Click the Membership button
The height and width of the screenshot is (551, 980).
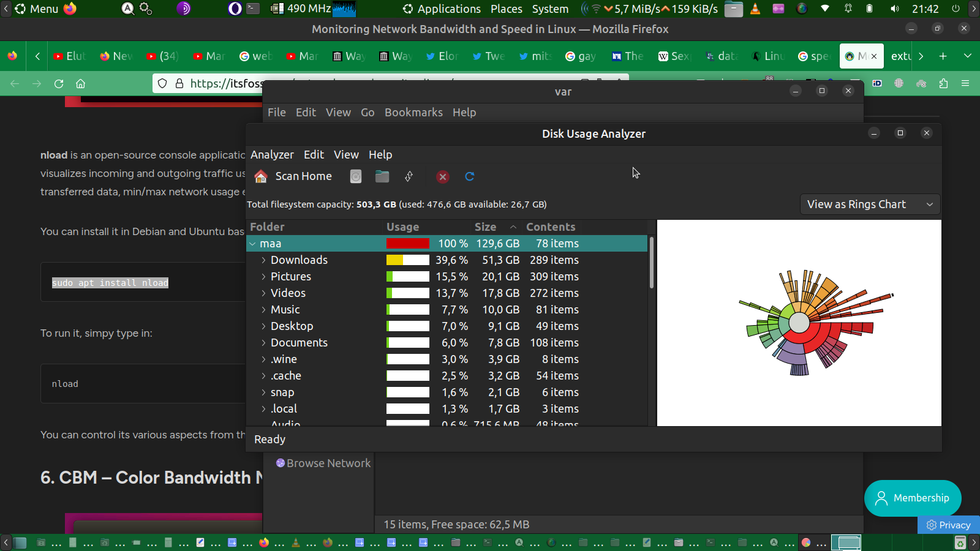[x=912, y=498]
